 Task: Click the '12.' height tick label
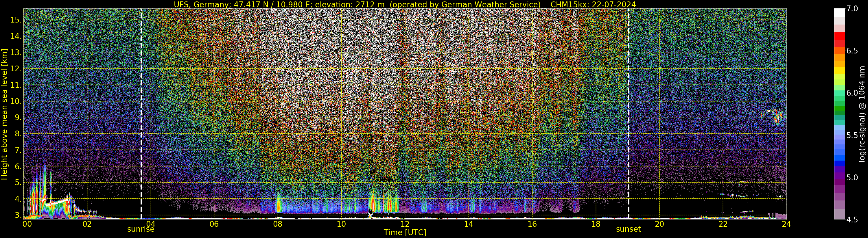(x=16, y=69)
